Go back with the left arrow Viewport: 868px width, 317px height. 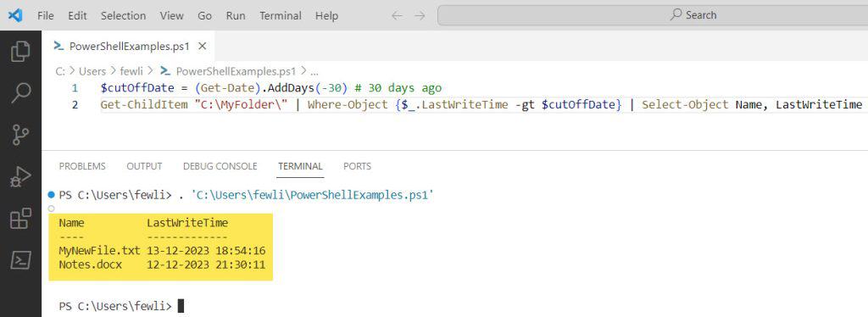point(397,16)
